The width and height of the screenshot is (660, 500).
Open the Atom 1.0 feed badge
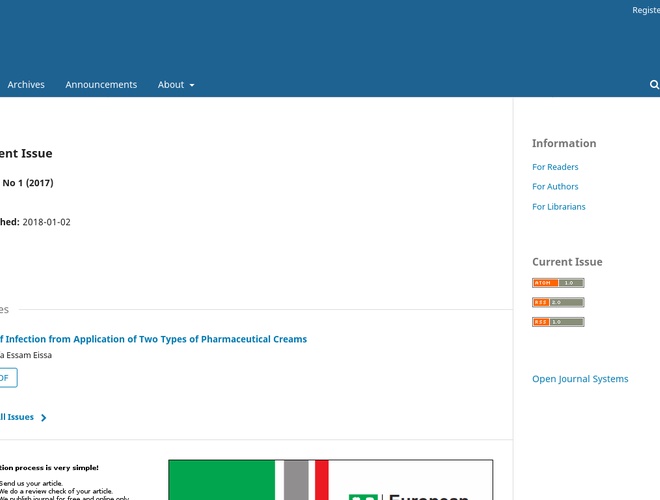(x=558, y=283)
